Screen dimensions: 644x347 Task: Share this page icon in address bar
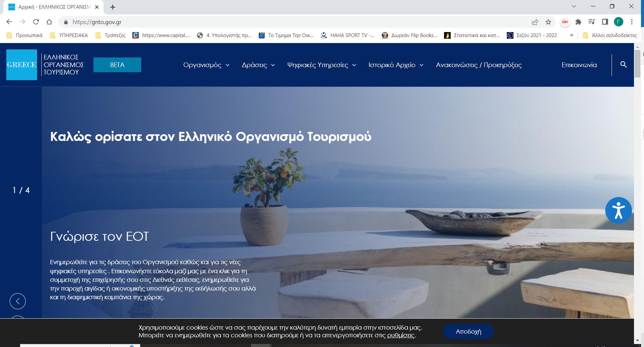535,22
